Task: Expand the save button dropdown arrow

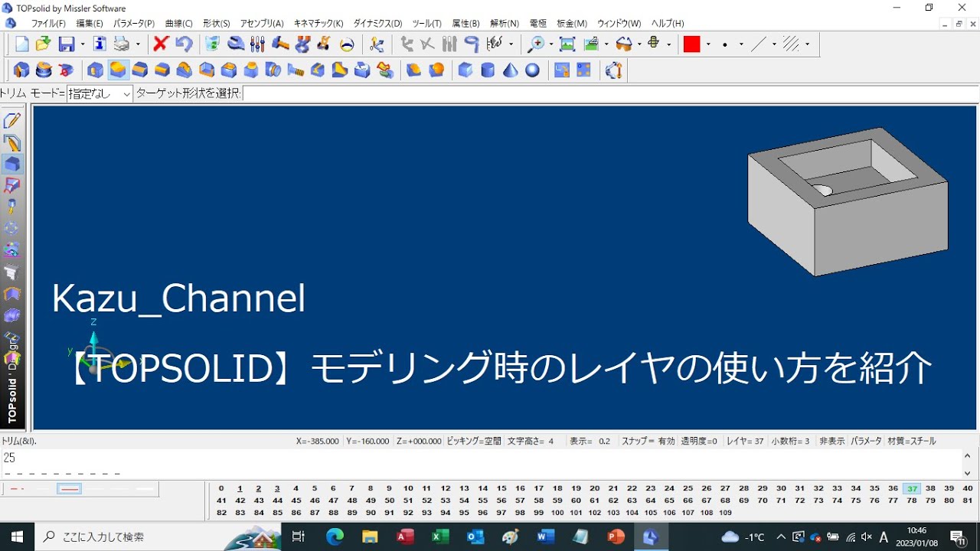Action: tap(83, 44)
